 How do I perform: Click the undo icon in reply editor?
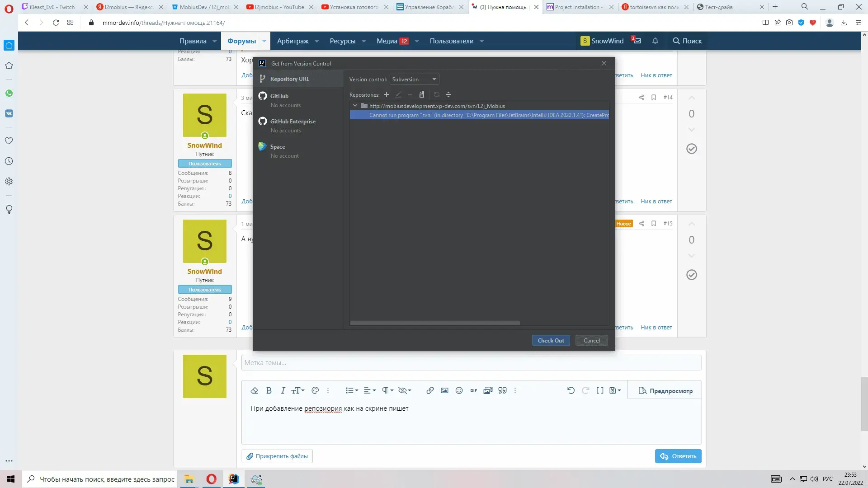click(571, 391)
